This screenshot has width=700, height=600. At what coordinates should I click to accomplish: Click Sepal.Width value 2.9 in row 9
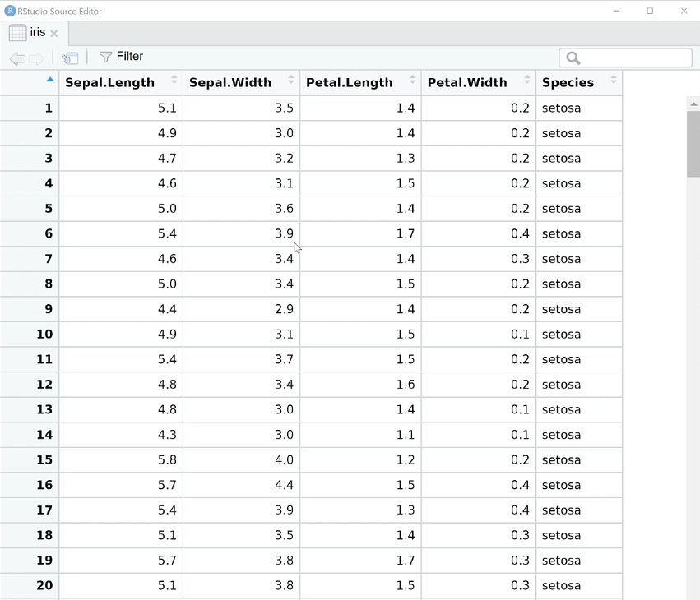pyautogui.click(x=284, y=309)
